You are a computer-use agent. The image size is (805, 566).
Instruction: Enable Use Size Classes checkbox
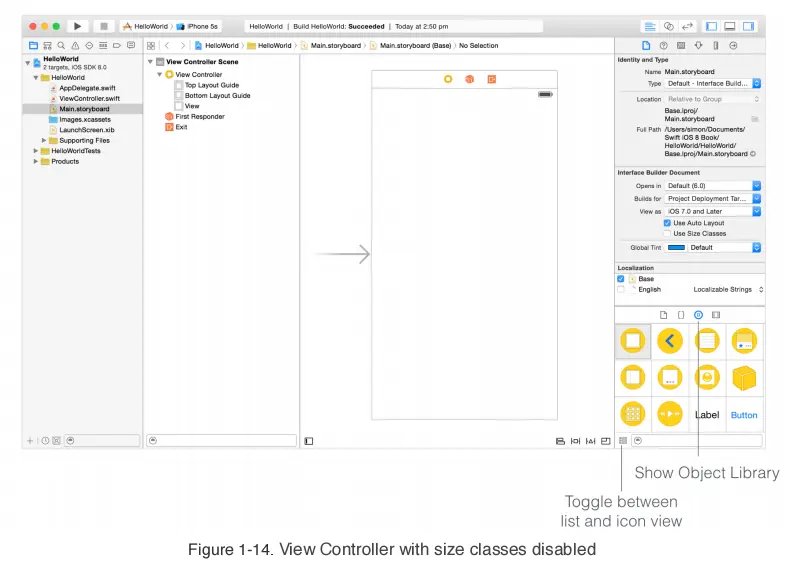click(667, 234)
